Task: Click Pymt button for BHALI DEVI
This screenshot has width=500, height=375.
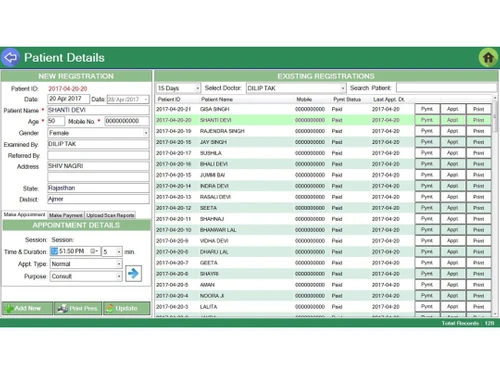Action: (x=427, y=164)
